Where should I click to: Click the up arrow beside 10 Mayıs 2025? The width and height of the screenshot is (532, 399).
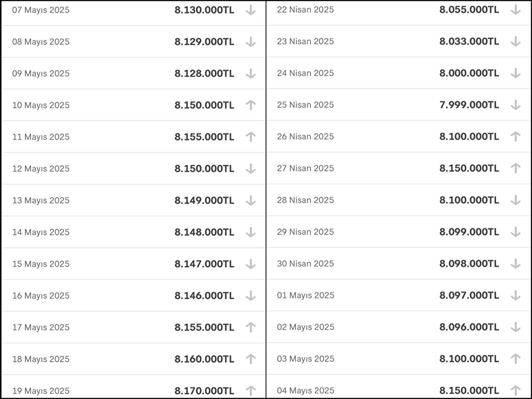(250, 105)
